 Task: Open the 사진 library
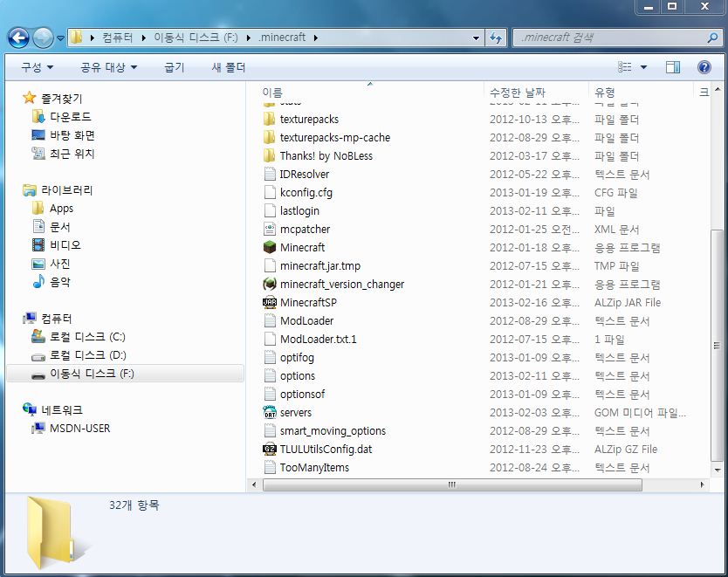click(60, 264)
